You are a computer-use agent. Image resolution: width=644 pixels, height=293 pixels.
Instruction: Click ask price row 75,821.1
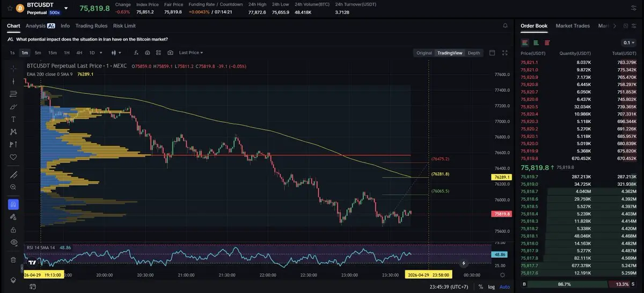[x=579, y=62]
